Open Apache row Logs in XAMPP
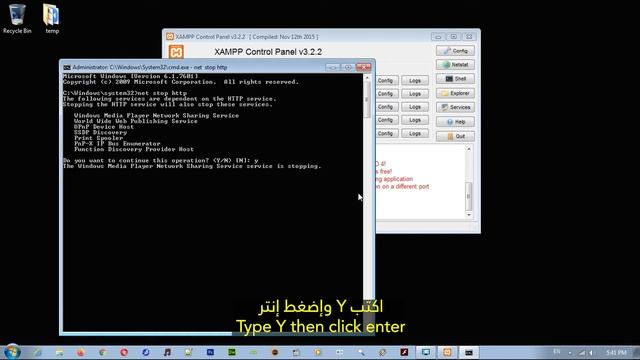This screenshot has height=360, width=640. pyautogui.click(x=415, y=80)
